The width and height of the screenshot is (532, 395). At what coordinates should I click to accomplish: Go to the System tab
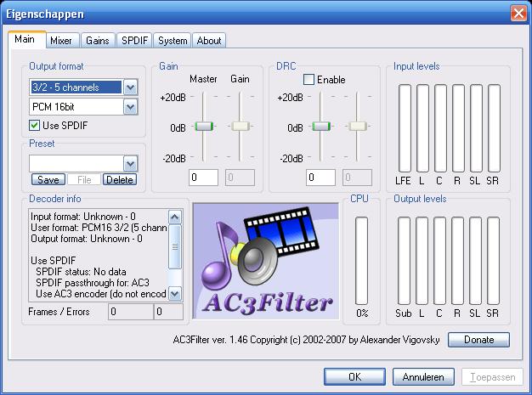point(173,40)
